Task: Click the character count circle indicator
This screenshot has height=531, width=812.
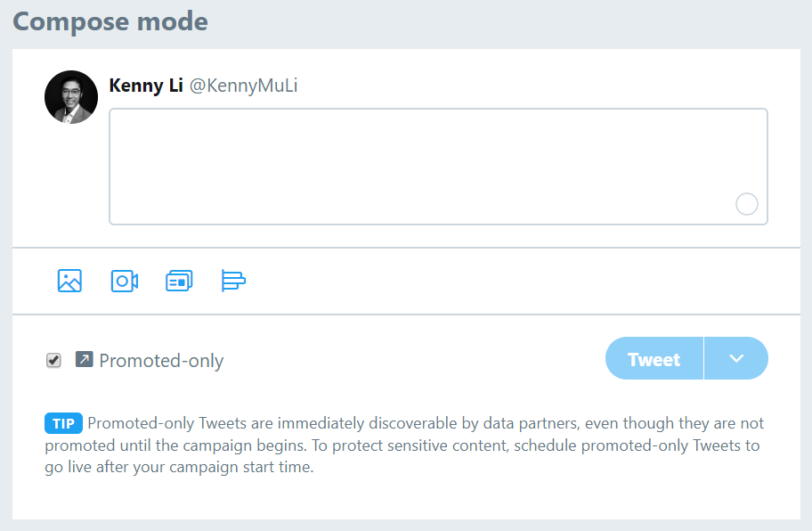Action: point(747,204)
